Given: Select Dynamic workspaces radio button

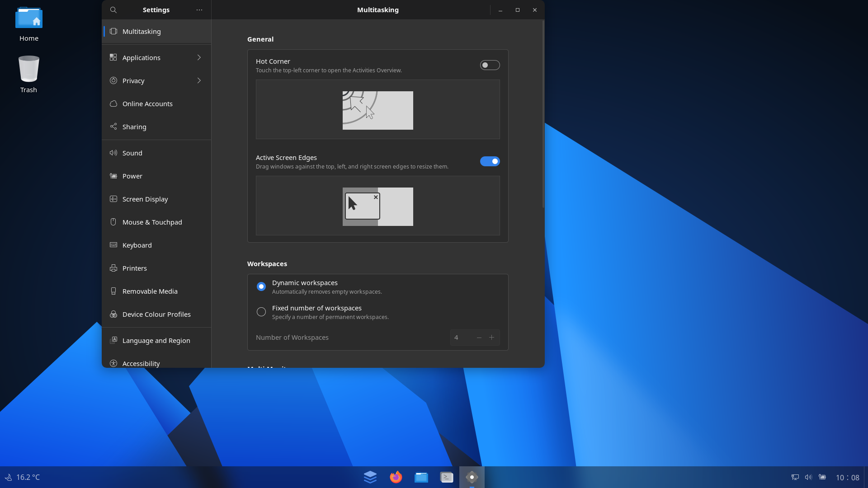Looking at the screenshot, I should (261, 287).
